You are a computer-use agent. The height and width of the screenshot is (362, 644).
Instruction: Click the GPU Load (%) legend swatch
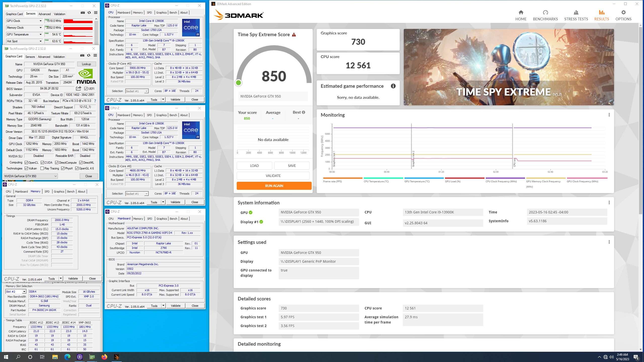coord(464,178)
